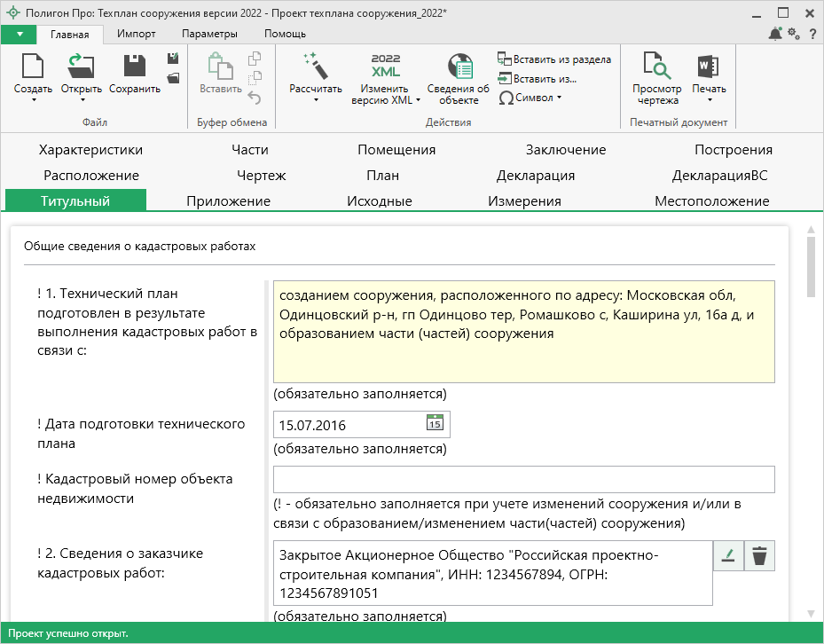Open Сведения об объекте globe icon
Screen dimensions: 824x644
(459, 67)
